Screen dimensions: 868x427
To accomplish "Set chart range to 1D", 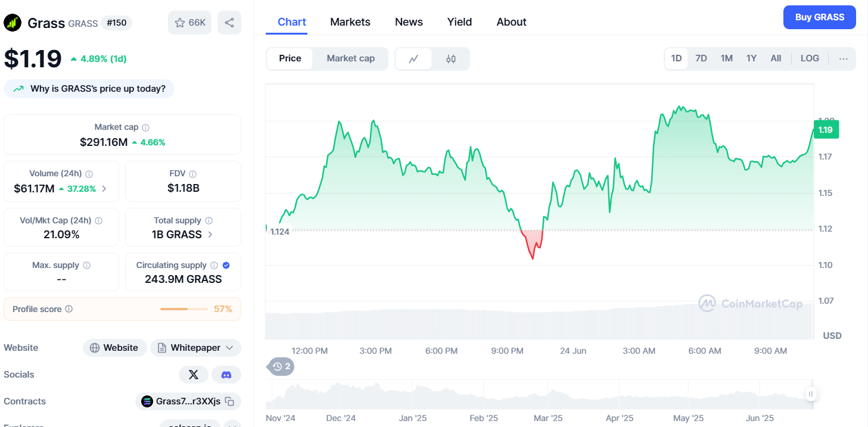I will (x=676, y=58).
